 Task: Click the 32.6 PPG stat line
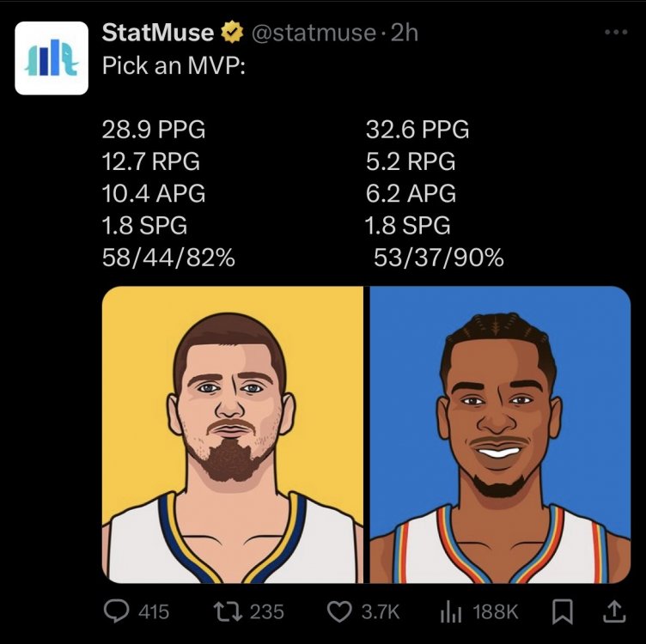coord(417,131)
